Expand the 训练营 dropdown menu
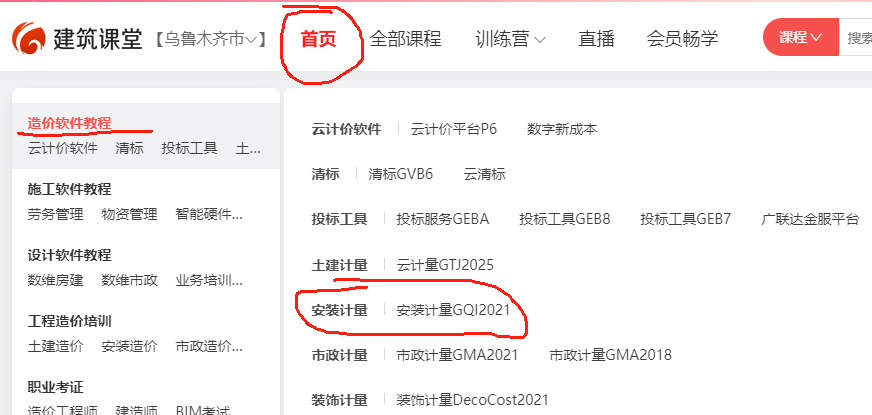Screen dimensions: 872x415 pyautogui.click(x=511, y=39)
